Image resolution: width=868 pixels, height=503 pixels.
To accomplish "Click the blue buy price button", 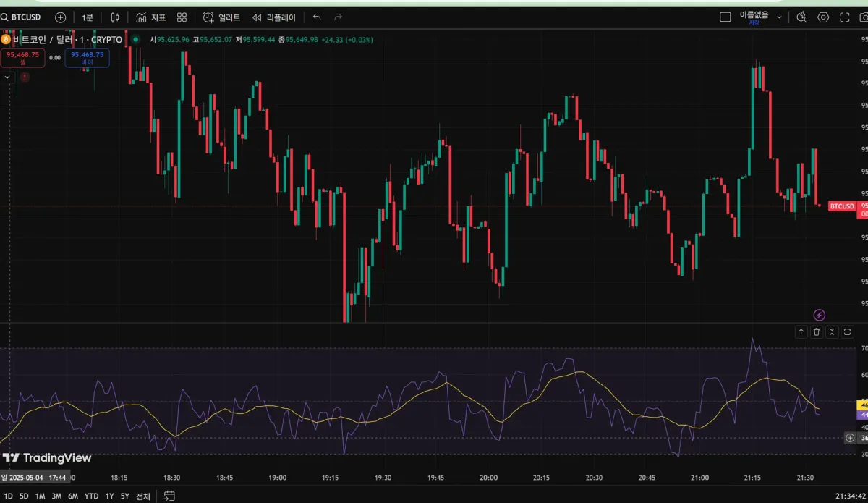I will (x=87, y=58).
